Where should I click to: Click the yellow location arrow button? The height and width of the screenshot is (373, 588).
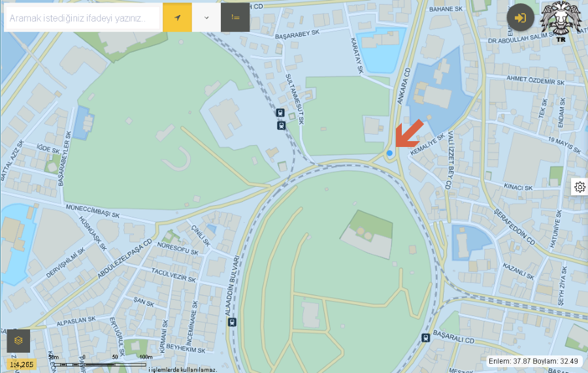177,17
